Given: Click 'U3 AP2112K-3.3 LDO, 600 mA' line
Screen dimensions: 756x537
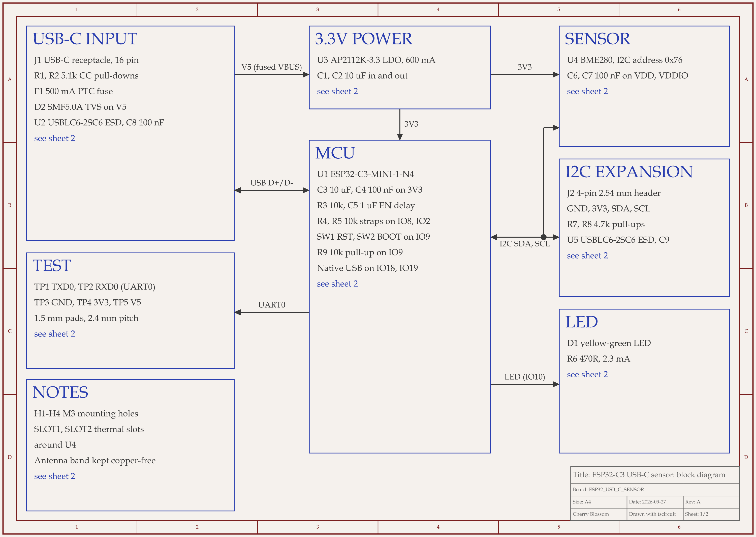Looking at the screenshot, I should (376, 60).
